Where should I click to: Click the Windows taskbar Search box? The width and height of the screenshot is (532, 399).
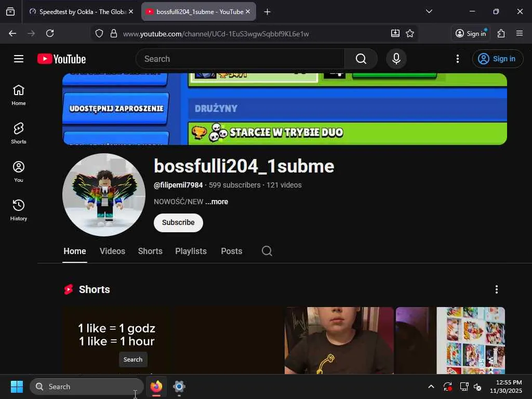pos(87,387)
